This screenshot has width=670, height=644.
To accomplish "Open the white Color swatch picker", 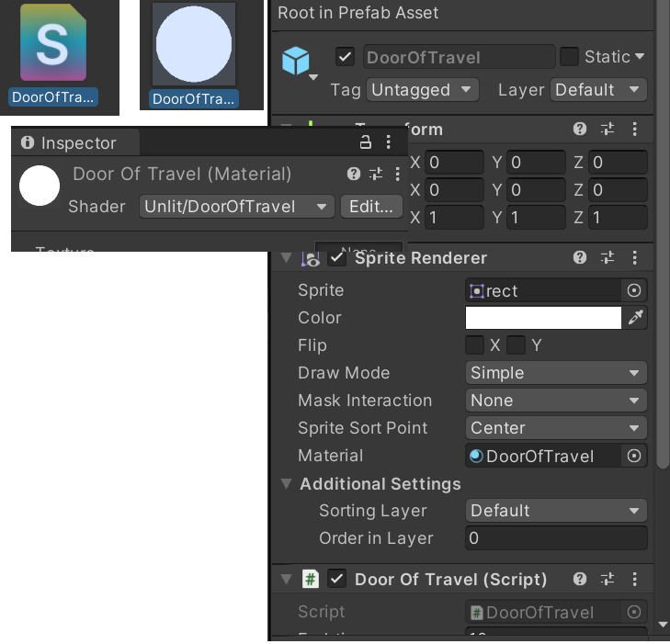I will coord(543,318).
